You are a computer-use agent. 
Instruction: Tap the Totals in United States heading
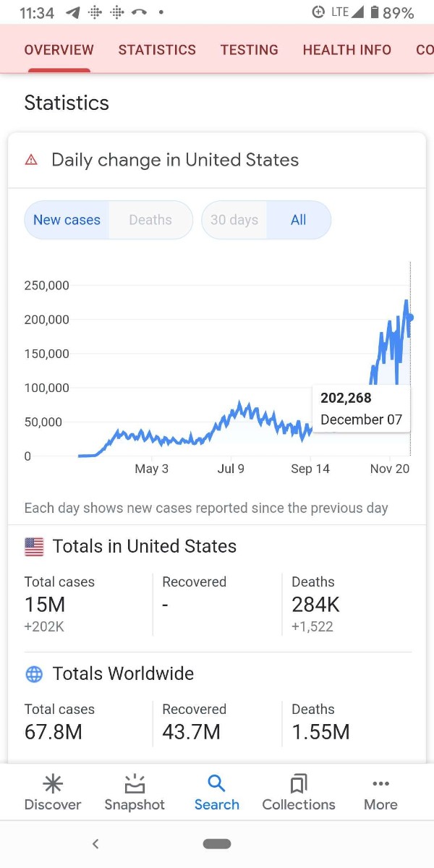(145, 547)
